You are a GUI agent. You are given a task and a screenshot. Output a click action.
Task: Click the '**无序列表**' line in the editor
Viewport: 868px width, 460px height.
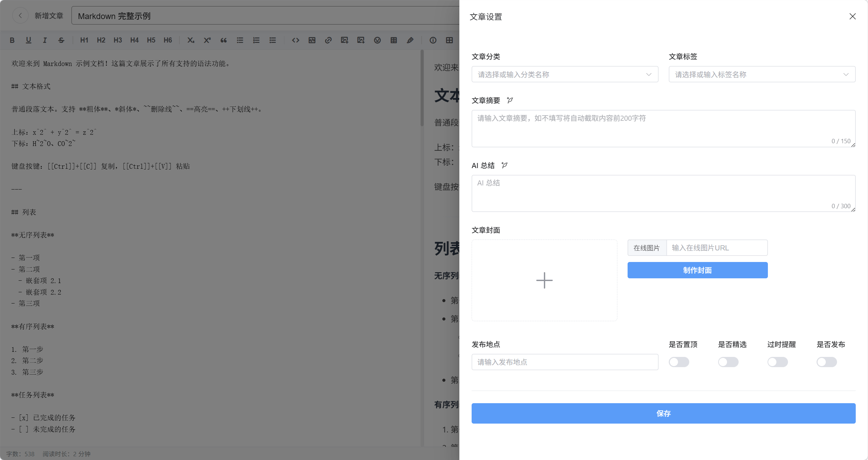[33, 235]
